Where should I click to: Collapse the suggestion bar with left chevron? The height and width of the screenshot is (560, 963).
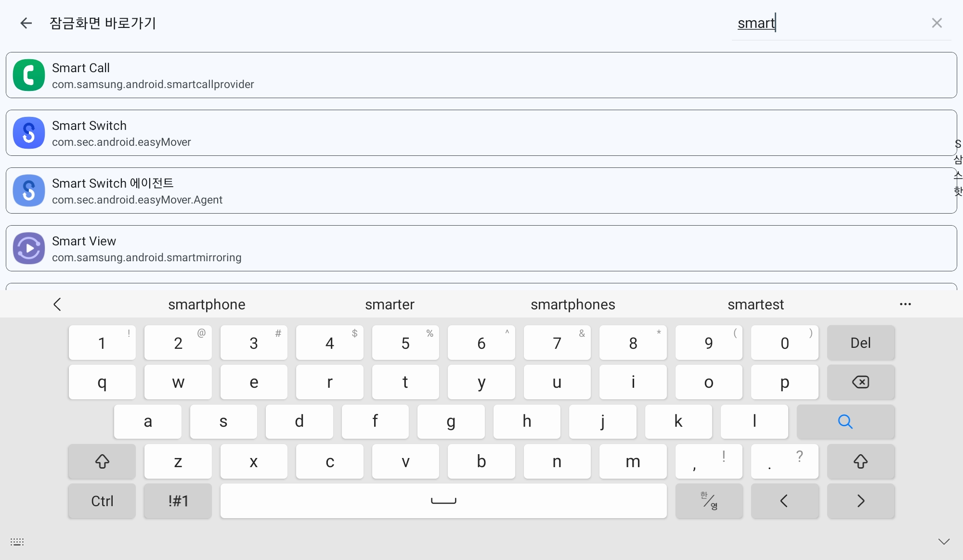click(57, 304)
